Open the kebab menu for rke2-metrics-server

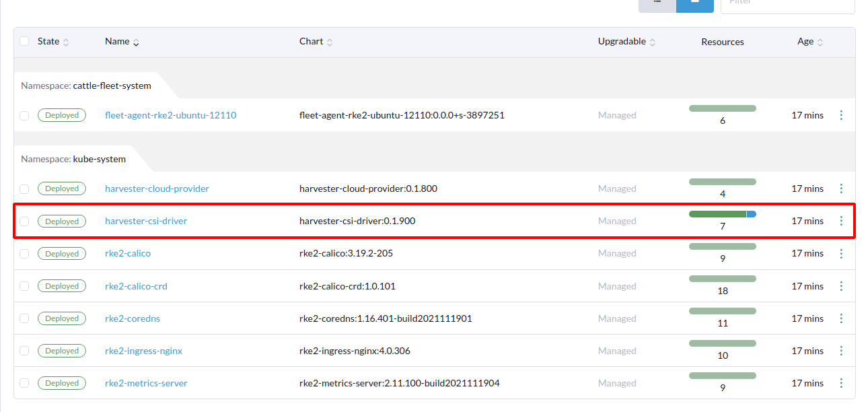841,382
